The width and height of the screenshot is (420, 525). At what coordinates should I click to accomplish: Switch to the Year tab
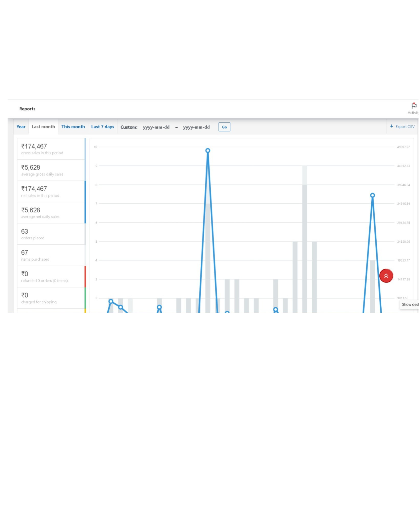point(21,127)
